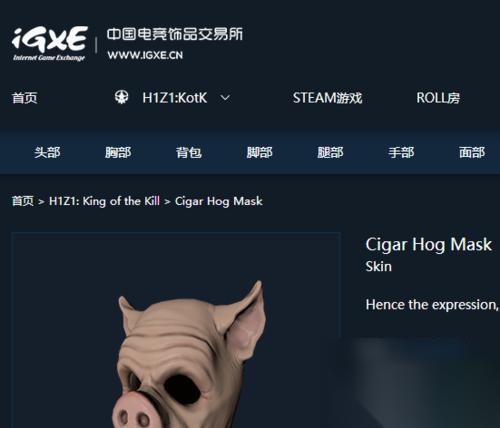The height and width of the screenshot is (428, 500).
Task: Select the 面部 category tab
Action: pyautogui.click(x=472, y=153)
